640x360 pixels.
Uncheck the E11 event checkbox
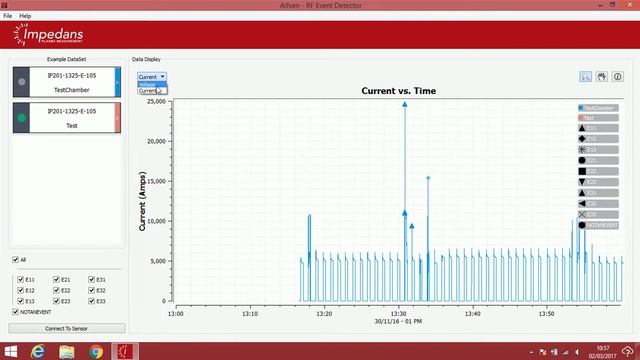coord(21,280)
